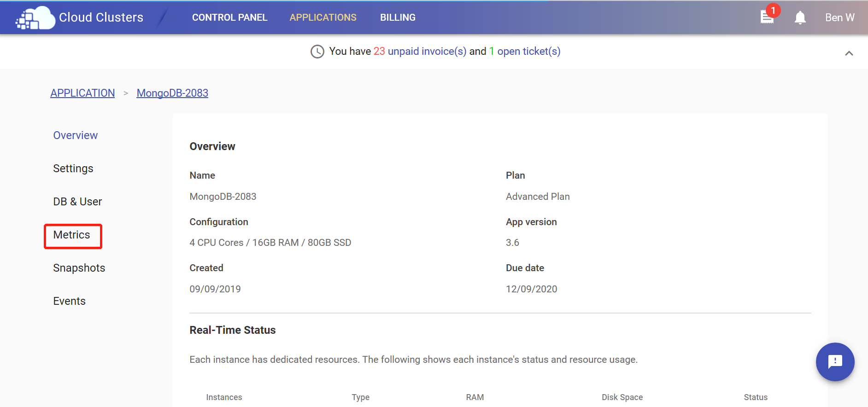Image resolution: width=868 pixels, height=407 pixels.
Task: Open the Billing menu
Action: click(398, 17)
